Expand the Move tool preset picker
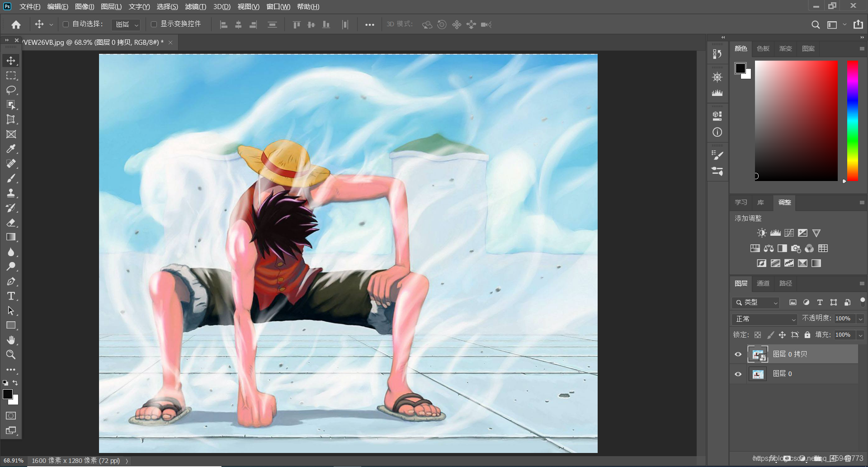 51,25
